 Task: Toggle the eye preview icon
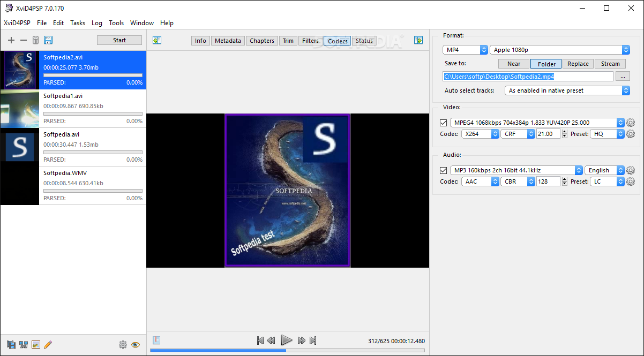point(136,344)
